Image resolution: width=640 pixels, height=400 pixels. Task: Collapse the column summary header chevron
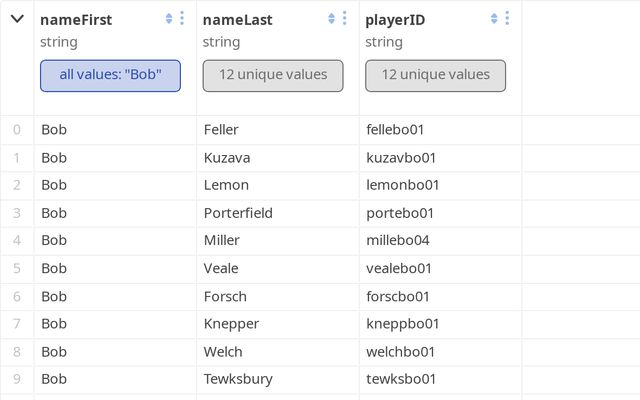click(x=17, y=19)
